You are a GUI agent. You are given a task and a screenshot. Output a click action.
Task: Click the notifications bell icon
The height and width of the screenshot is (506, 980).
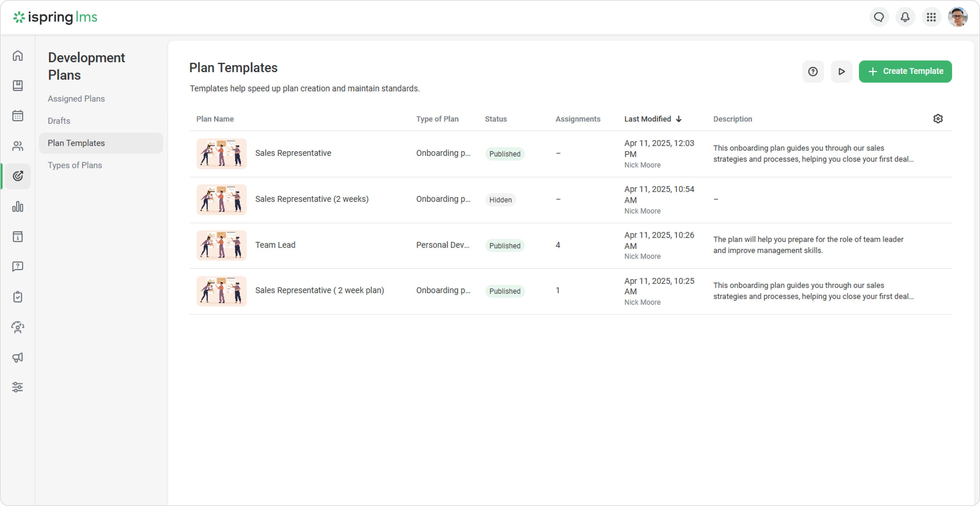(905, 17)
